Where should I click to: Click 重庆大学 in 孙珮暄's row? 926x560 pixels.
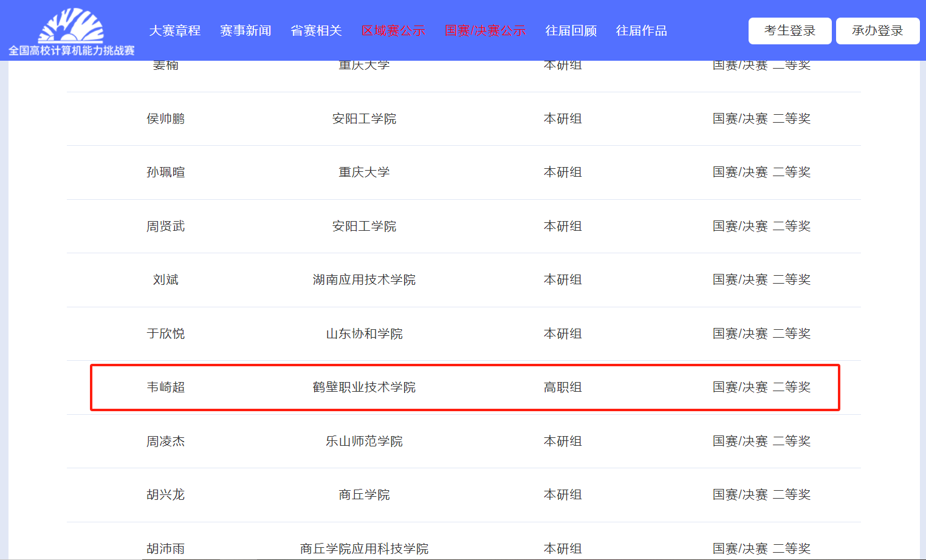coord(364,172)
